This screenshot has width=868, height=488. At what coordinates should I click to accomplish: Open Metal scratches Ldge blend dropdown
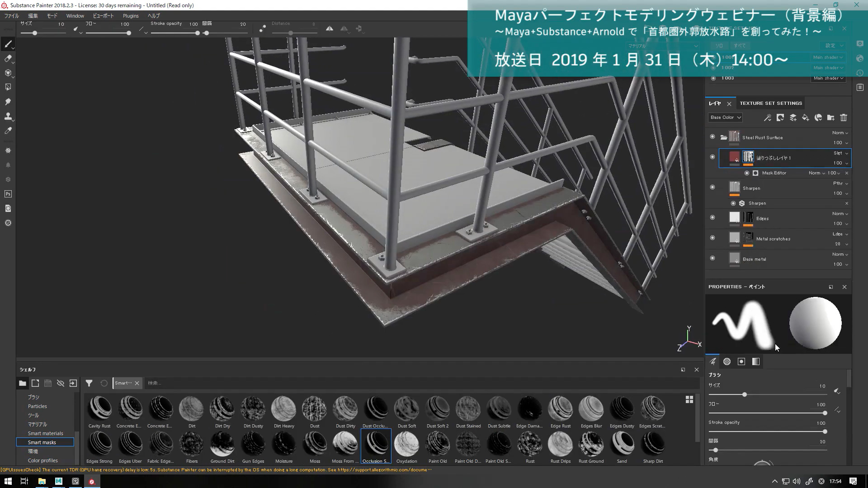point(840,234)
